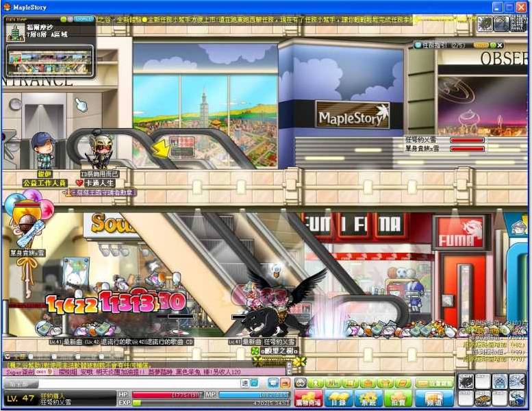Click the 狂弩豹乂雪 party member HP bar
Screen dimensions: 532x411
[467, 140]
